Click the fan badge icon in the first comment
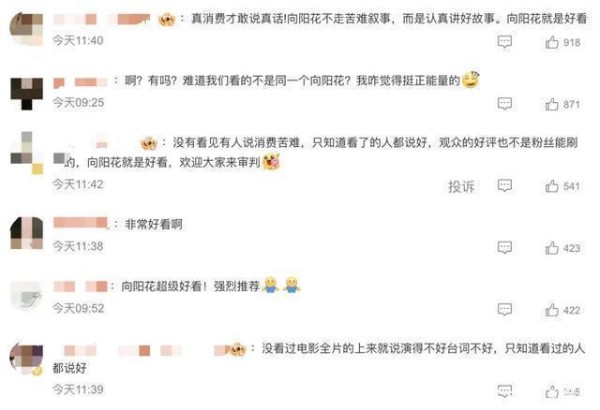Image resolution: width=600 pixels, height=410 pixels. point(167,19)
